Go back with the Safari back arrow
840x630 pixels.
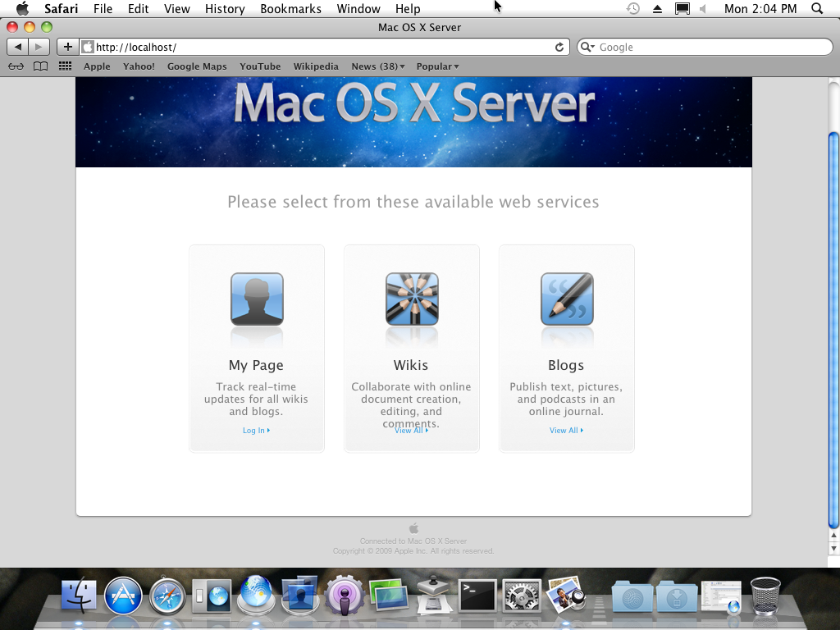click(18, 47)
